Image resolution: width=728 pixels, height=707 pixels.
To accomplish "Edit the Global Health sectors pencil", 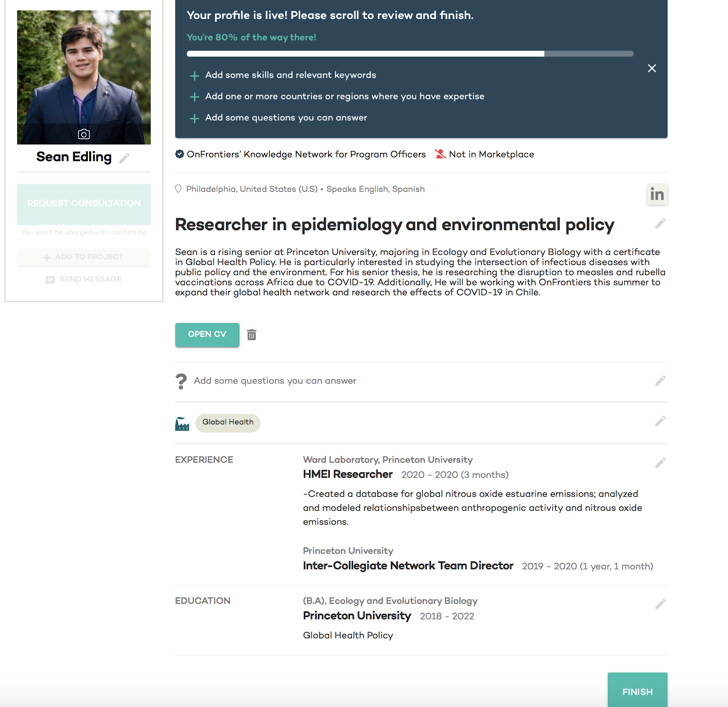I will click(660, 421).
